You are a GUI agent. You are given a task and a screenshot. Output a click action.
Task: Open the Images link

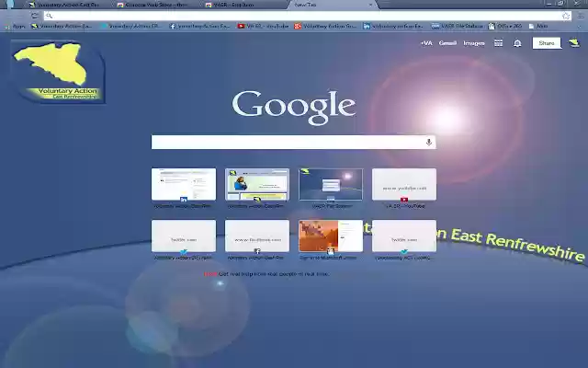[474, 43]
